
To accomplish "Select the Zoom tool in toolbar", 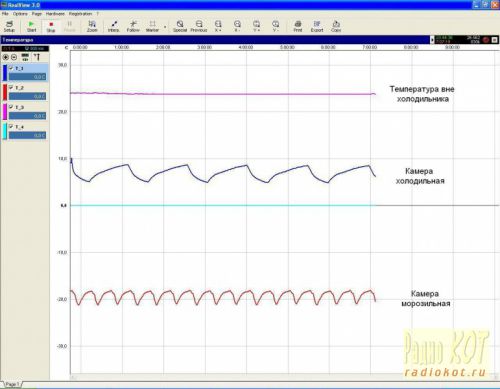I will click(x=92, y=26).
